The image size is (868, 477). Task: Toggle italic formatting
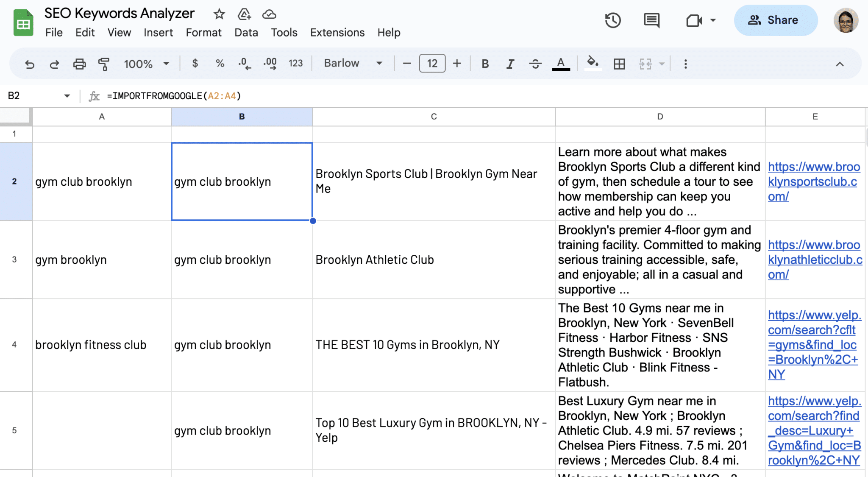point(510,63)
